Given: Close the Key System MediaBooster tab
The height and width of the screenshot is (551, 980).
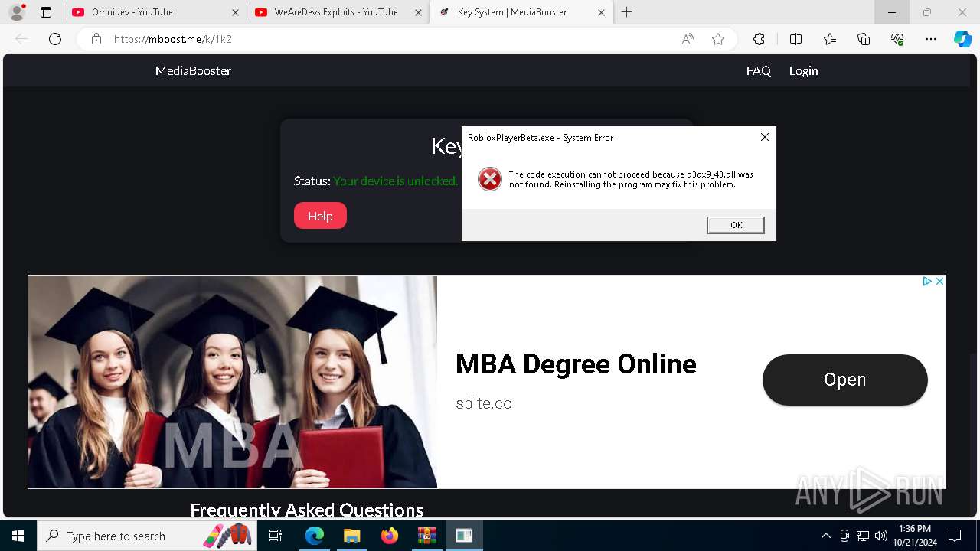Looking at the screenshot, I should (601, 12).
